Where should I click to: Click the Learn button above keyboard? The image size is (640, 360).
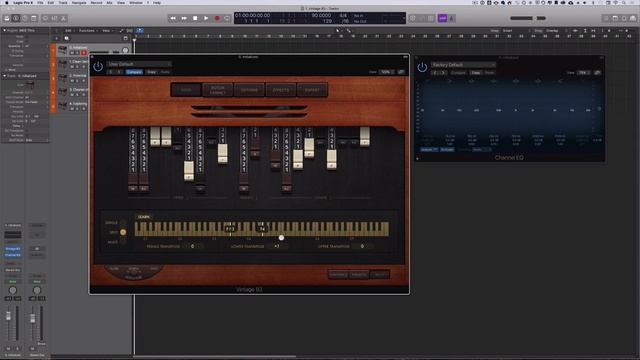[x=144, y=217]
